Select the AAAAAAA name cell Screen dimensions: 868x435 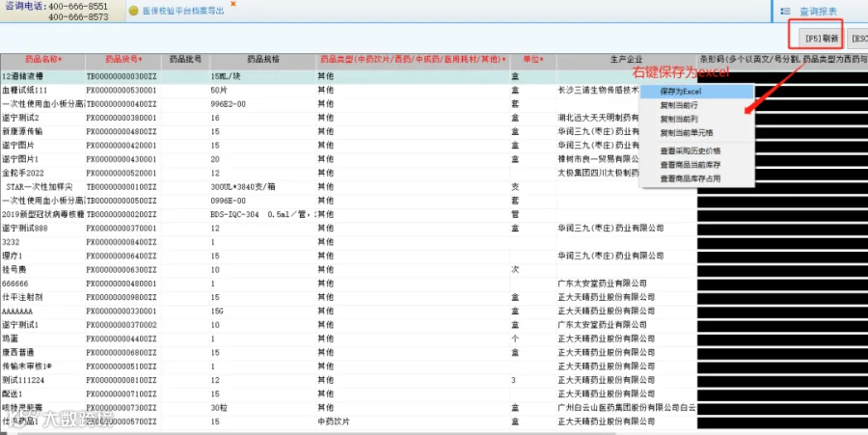42,311
